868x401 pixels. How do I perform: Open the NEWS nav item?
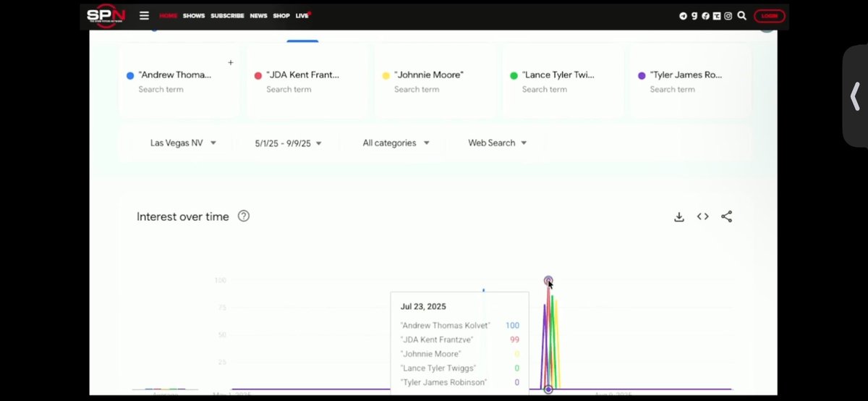tap(258, 15)
